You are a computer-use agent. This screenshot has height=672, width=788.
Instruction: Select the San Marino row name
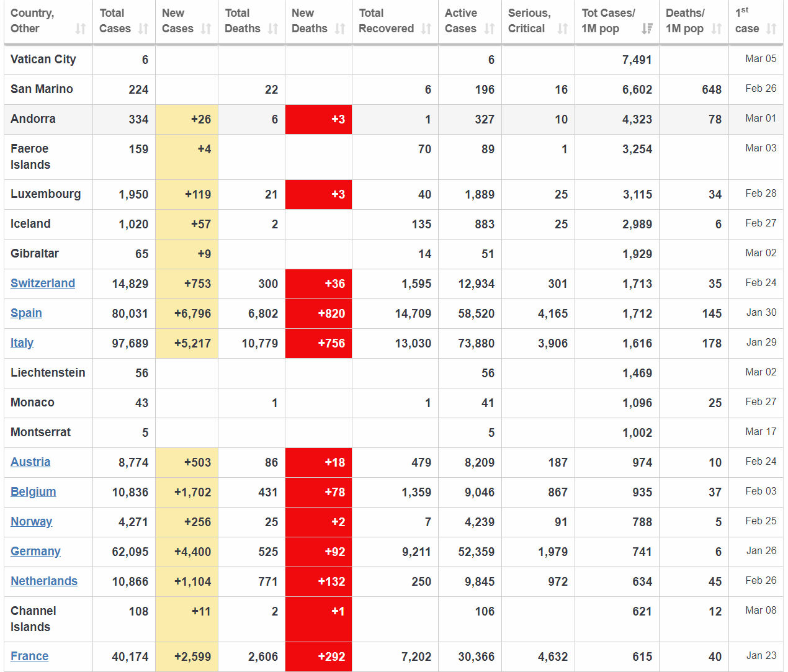coord(42,89)
